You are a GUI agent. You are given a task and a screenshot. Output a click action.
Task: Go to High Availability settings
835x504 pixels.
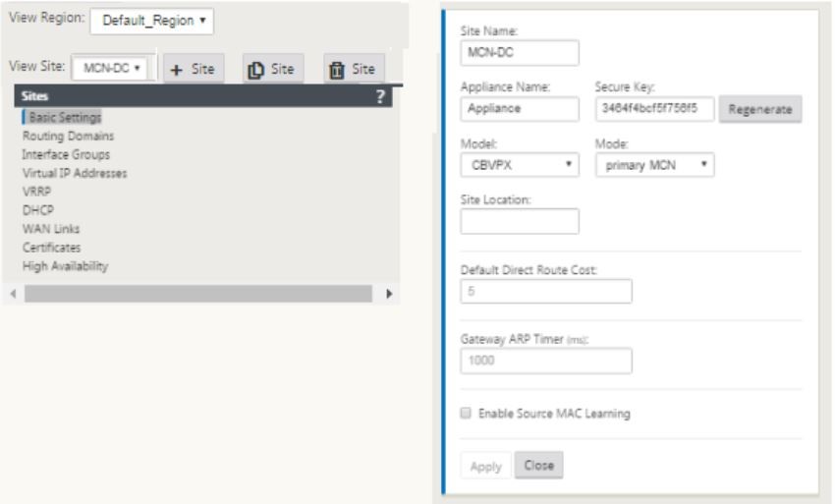(x=65, y=266)
